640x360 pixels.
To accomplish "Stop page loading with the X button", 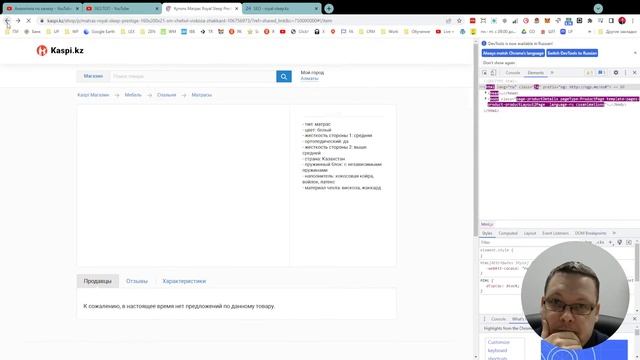I will click(x=29, y=20).
